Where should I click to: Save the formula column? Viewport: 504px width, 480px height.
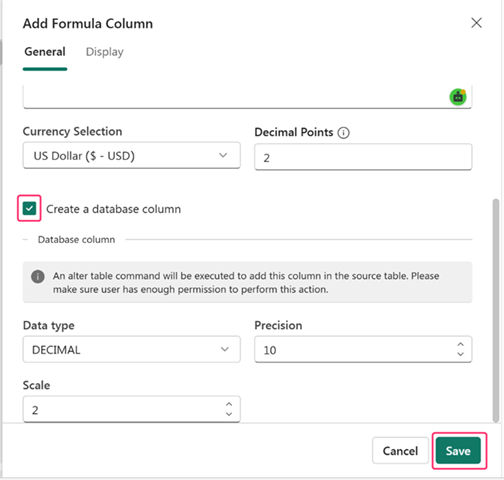click(x=458, y=451)
